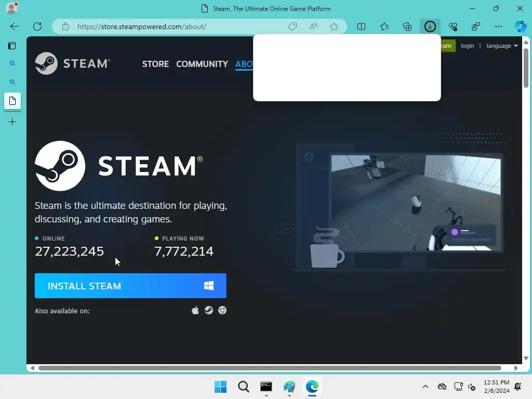Toggle the Downloads panel icon
Image resolution: width=532 pixels, height=399 pixels.
[430, 26]
